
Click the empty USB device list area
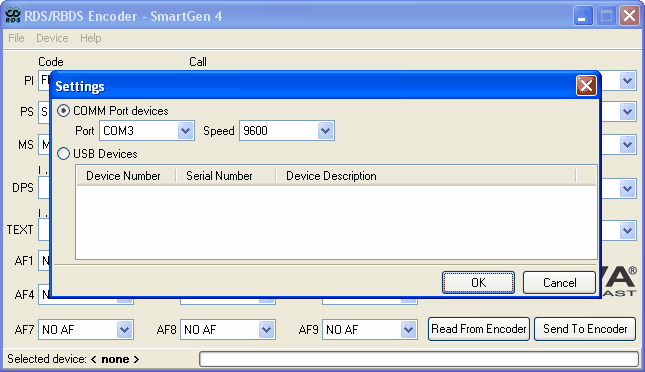click(x=336, y=222)
